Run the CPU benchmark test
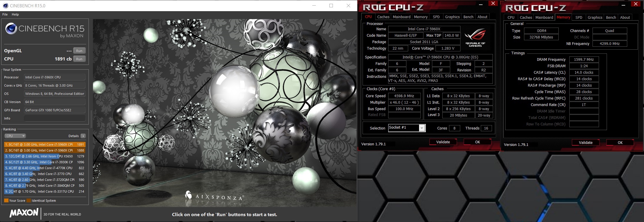644x222 pixels. tap(79, 59)
